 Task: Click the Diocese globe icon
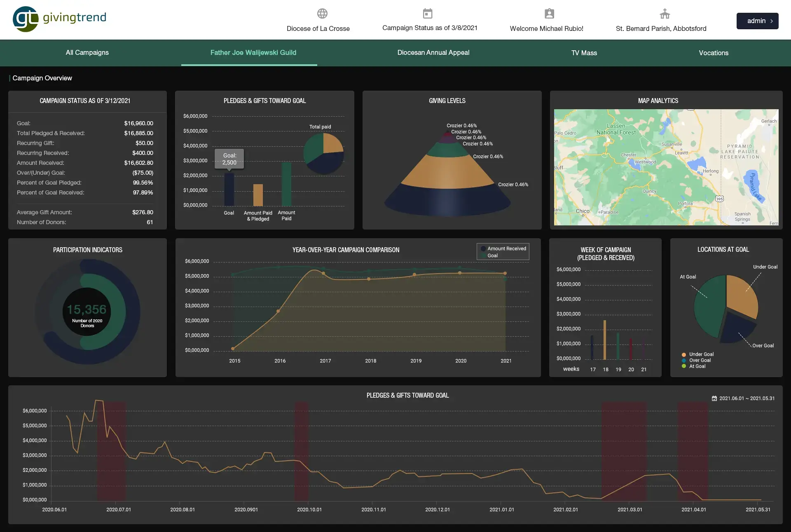[x=322, y=14]
